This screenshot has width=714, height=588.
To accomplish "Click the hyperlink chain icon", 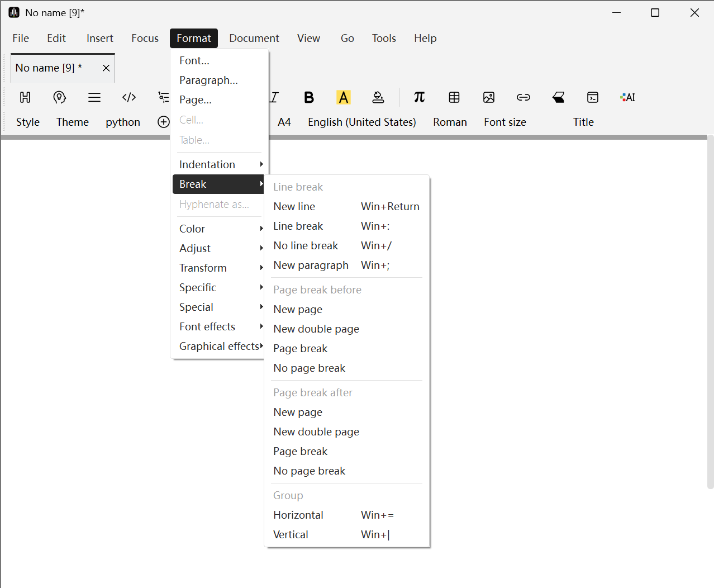I will [x=523, y=97].
